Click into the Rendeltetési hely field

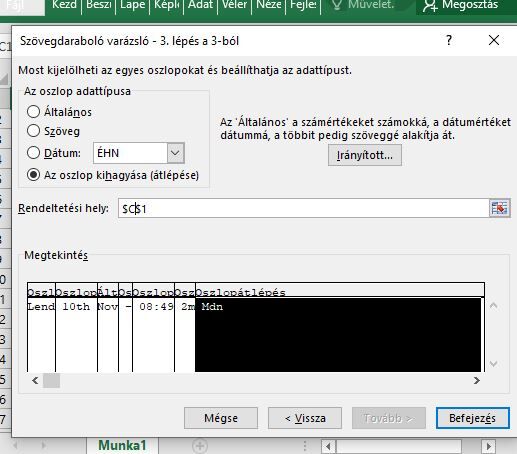click(x=303, y=208)
